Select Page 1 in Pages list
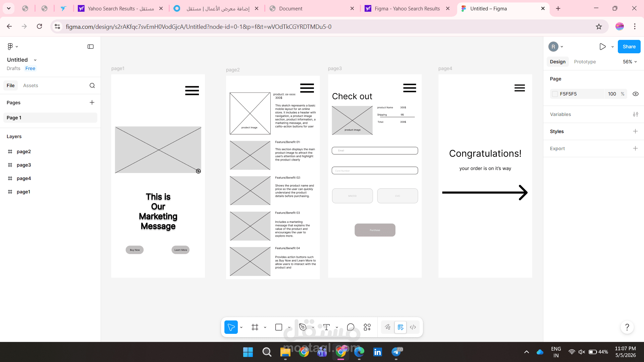This screenshot has height=362, width=644. (50, 118)
